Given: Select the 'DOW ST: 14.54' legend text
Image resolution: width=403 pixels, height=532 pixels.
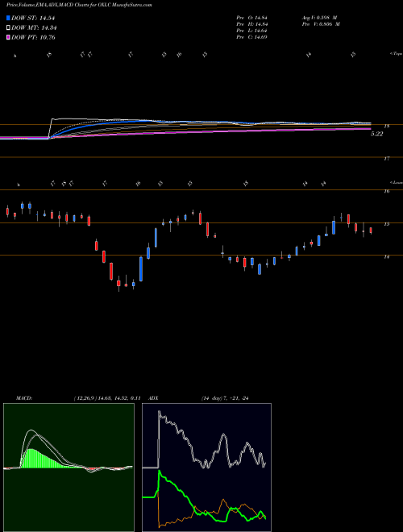Looking at the screenshot, I should click(x=33, y=18).
